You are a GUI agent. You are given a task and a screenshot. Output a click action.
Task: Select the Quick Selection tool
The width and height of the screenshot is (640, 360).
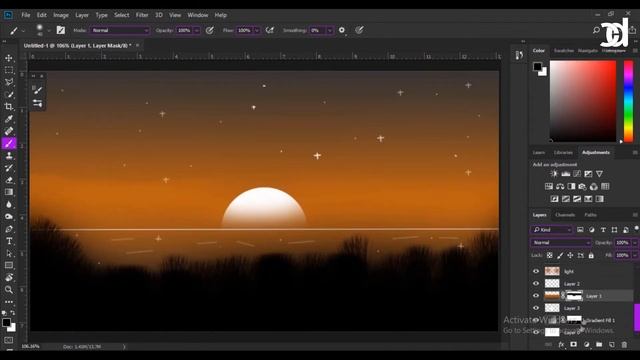(x=9, y=95)
